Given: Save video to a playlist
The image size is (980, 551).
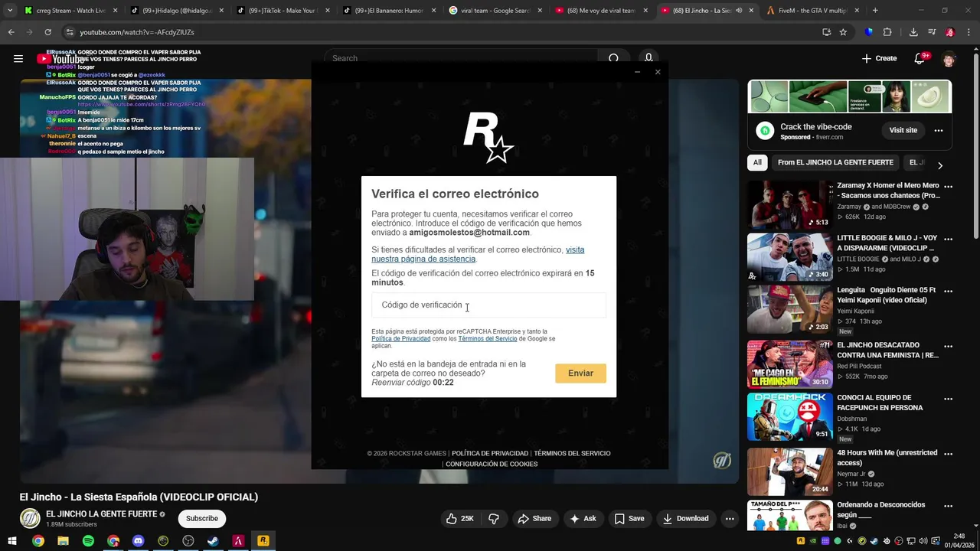Looking at the screenshot, I should tap(629, 518).
